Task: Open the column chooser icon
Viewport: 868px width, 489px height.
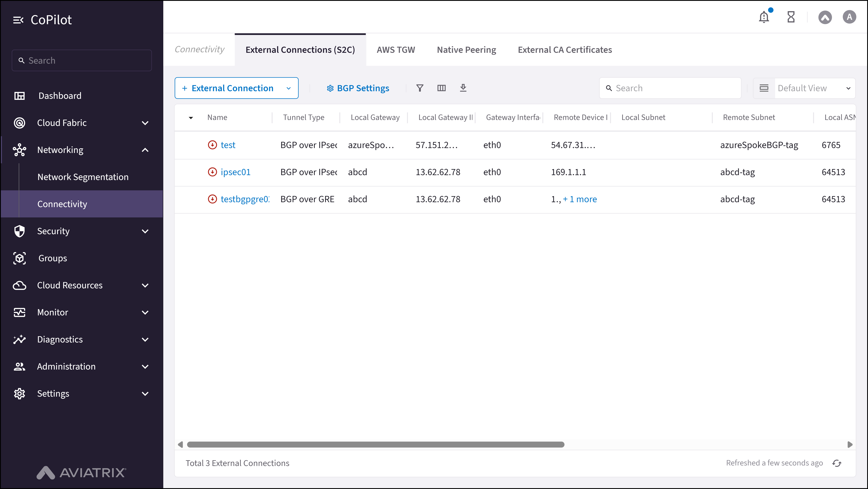Action: click(441, 88)
